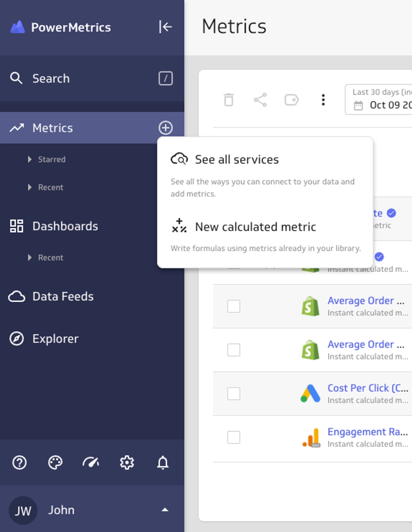Click the add metric plus icon
412x532 pixels.
point(165,128)
